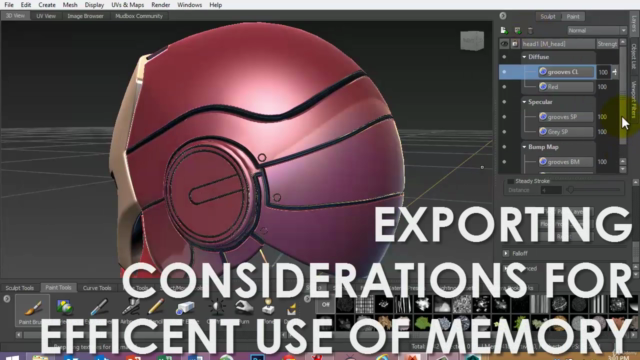Click the Off stamp button
Image resolution: width=640 pixels, height=360 pixels.
click(325, 304)
